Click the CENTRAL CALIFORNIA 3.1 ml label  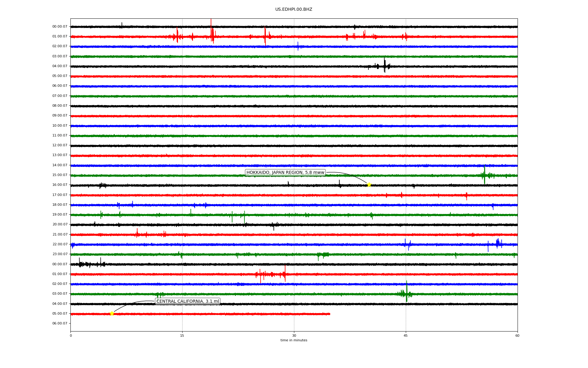188,301
